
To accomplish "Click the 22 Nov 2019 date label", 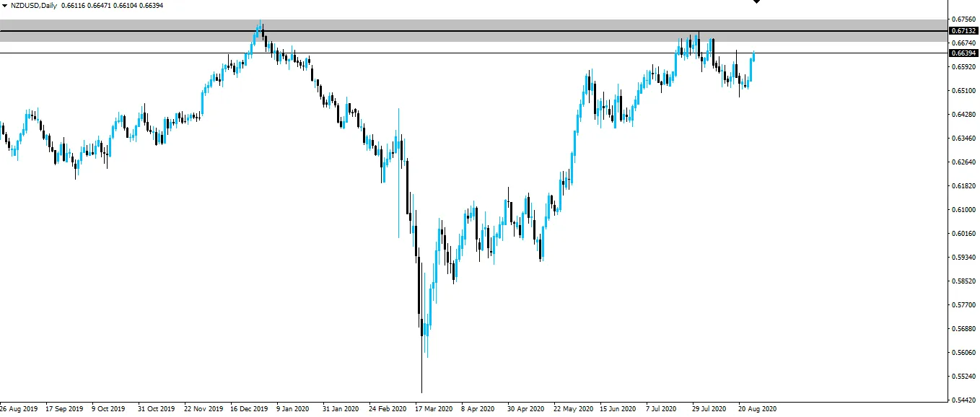I will [x=204, y=409].
